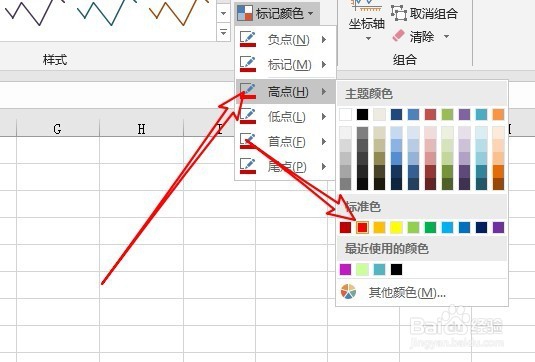
Task: Expand the arrow beside 低点(L)
Action: (x=324, y=117)
